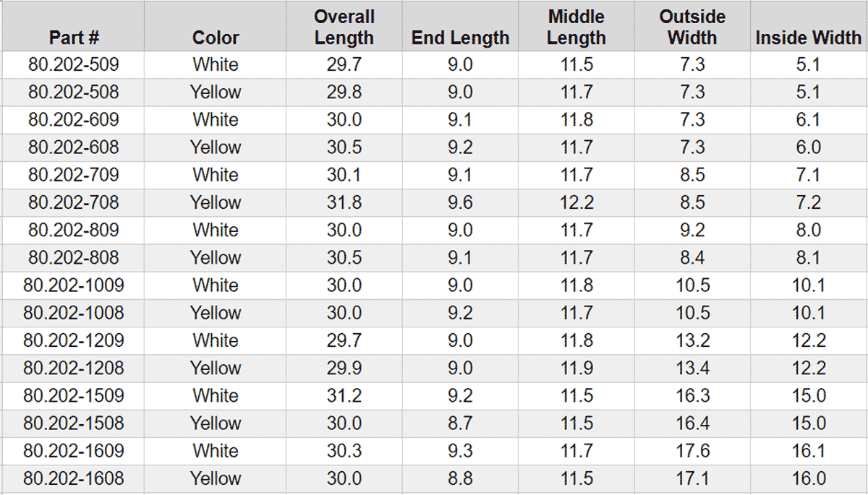Click outside width value 17.6

pyautogui.click(x=692, y=452)
